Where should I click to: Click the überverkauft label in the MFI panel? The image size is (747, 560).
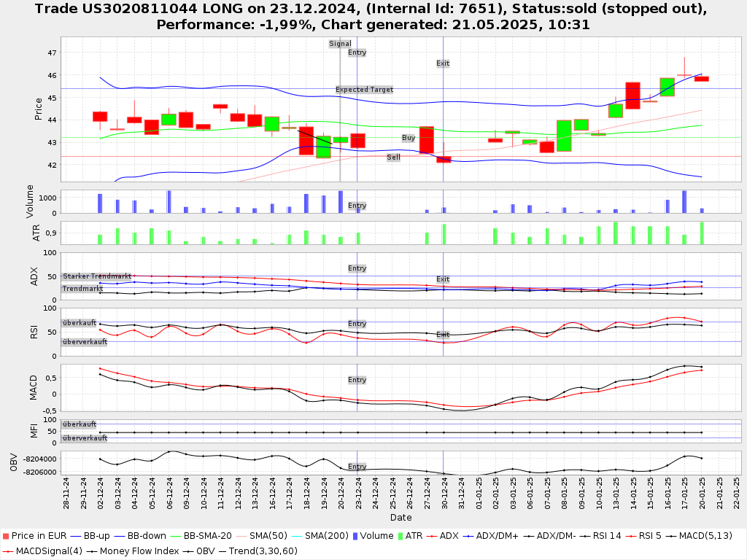click(85, 438)
